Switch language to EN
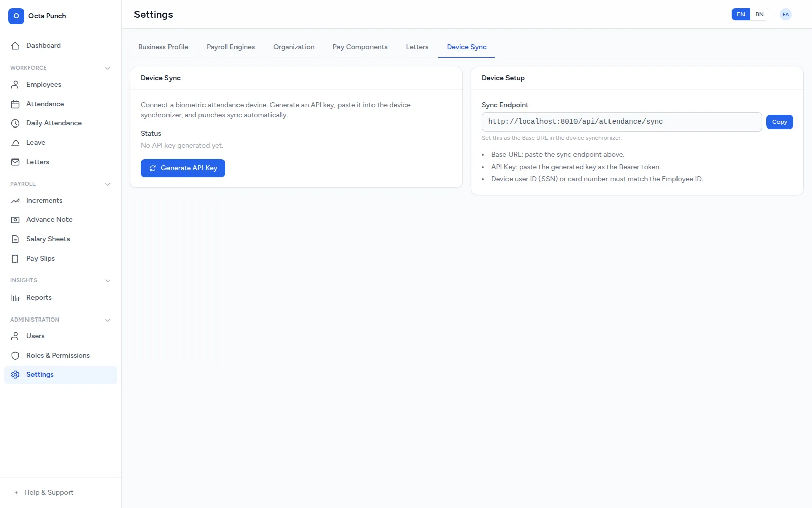The height and width of the screenshot is (508, 812). (x=741, y=14)
